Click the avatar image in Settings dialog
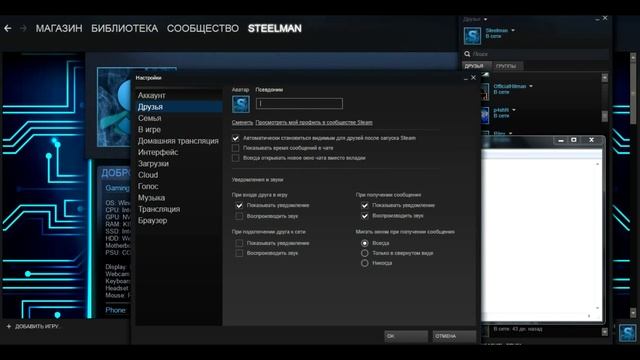 241,104
